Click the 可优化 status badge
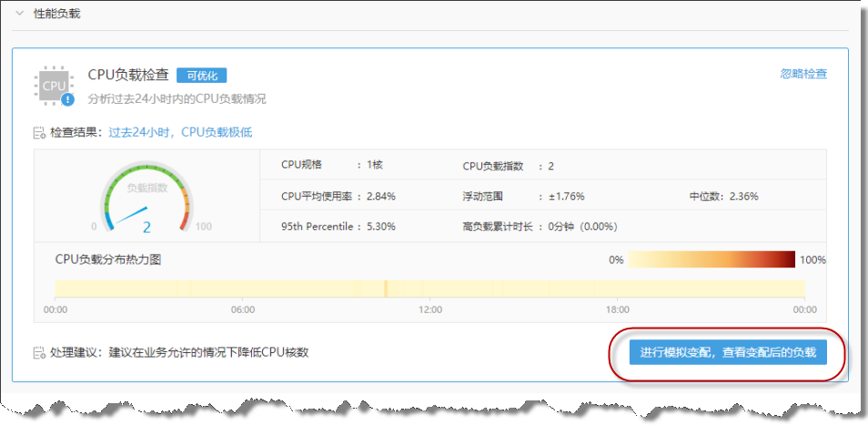 coord(201,76)
